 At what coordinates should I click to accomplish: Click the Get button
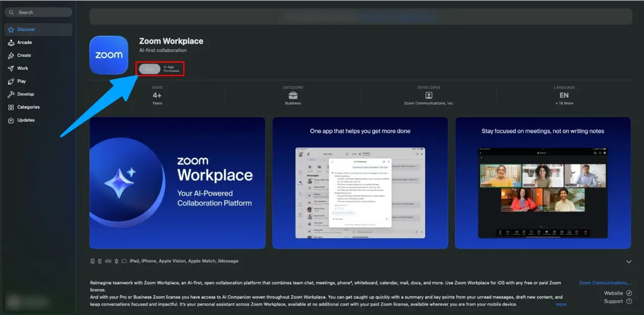149,68
